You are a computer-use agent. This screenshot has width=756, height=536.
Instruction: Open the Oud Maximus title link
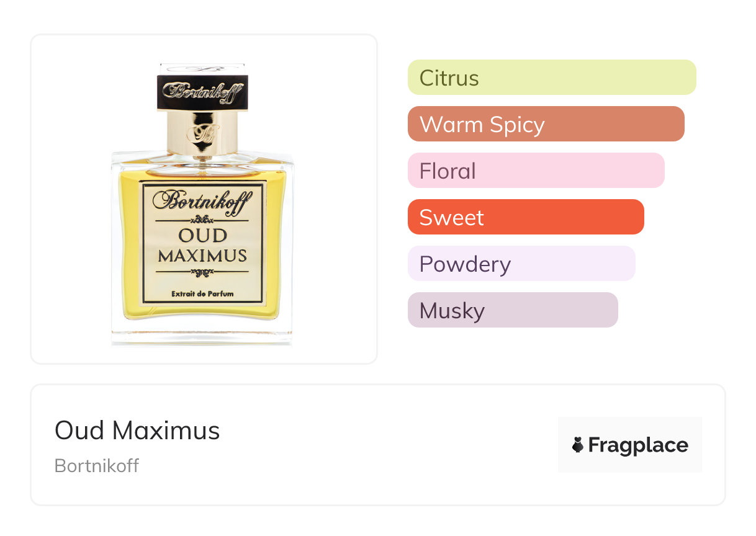point(137,431)
